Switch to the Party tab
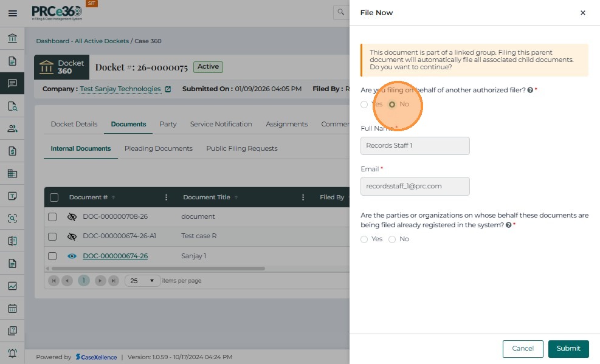600x364 pixels. (x=168, y=124)
